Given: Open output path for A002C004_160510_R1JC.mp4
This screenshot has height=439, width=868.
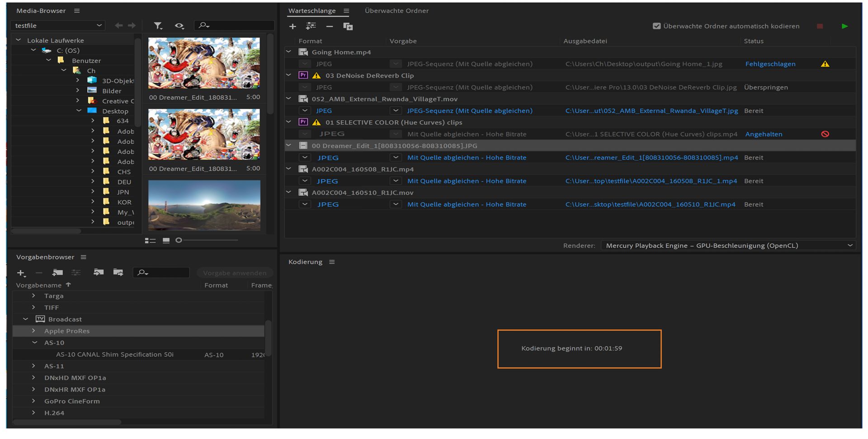Looking at the screenshot, I should click(x=650, y=204).
